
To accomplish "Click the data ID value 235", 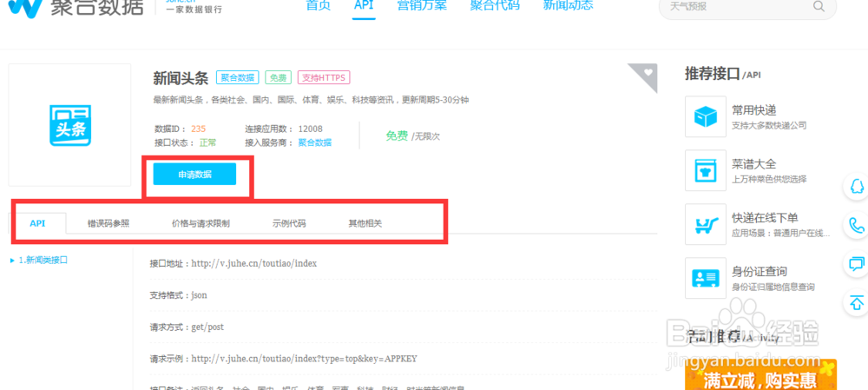I will click(198, 129).
